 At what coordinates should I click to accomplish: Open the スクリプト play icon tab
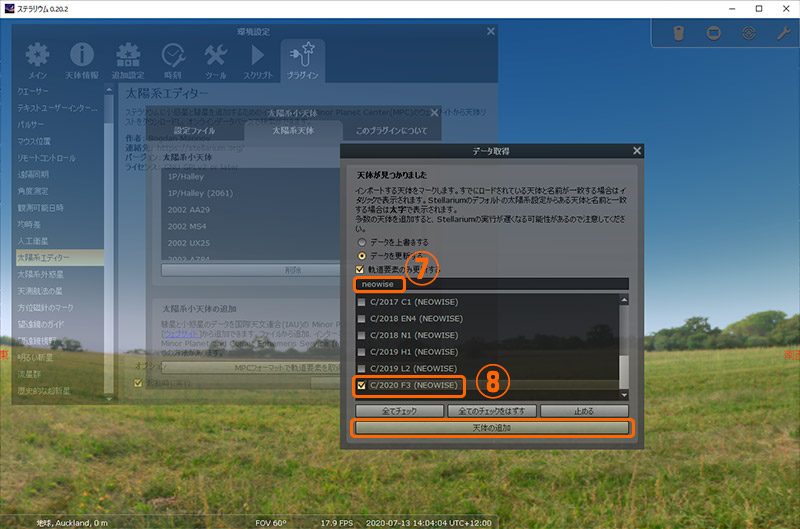click(258, 61)
